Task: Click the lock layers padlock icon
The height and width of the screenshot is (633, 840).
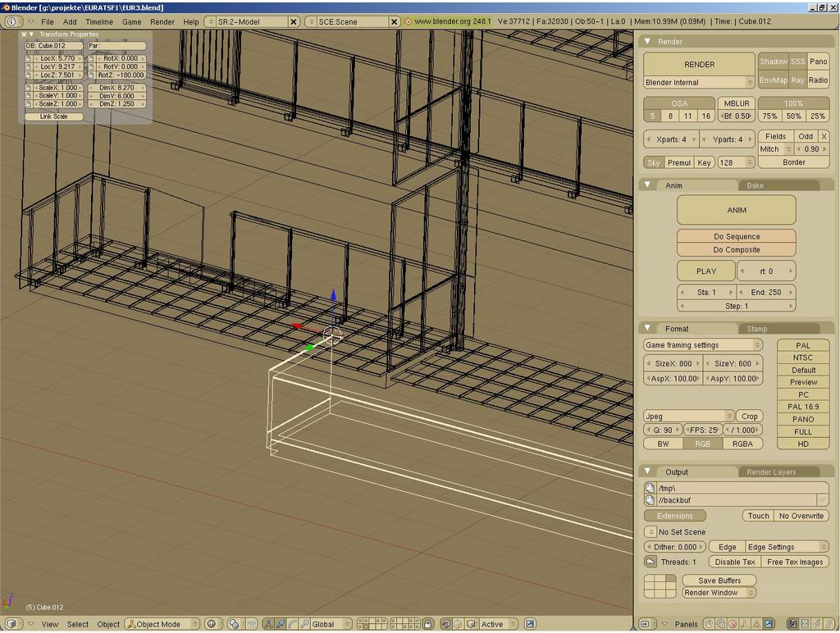Action: click(427, 624)
